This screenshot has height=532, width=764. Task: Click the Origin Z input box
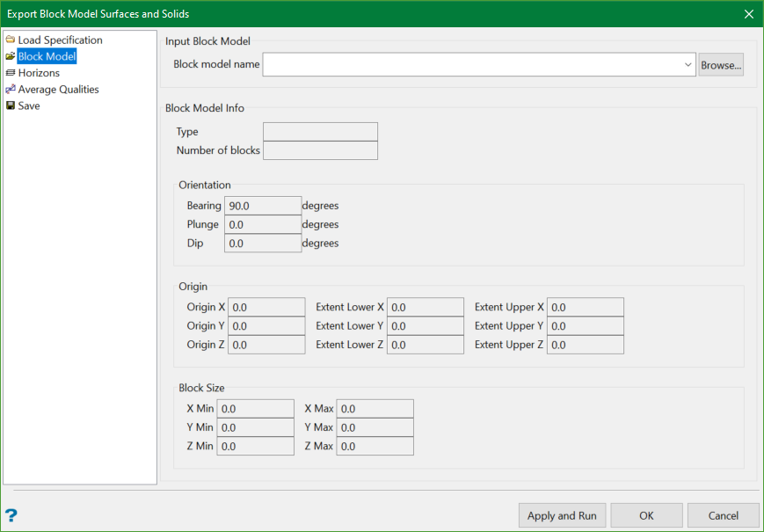(x=266, y=344)
